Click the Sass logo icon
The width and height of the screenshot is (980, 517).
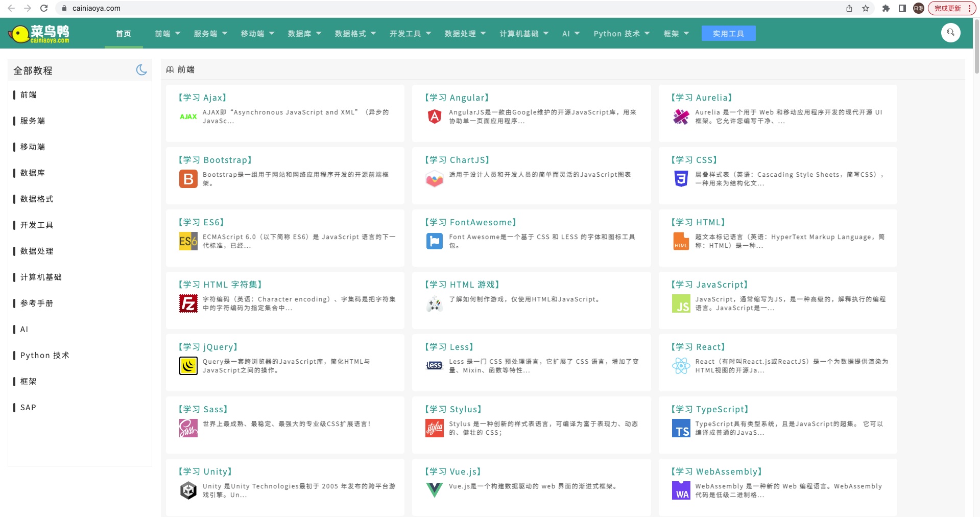(x=188, y=428)
